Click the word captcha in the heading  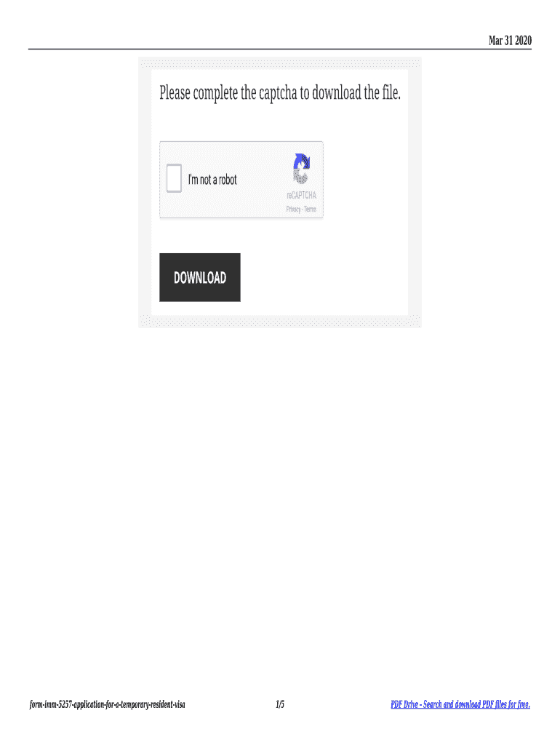coord(278,93)
